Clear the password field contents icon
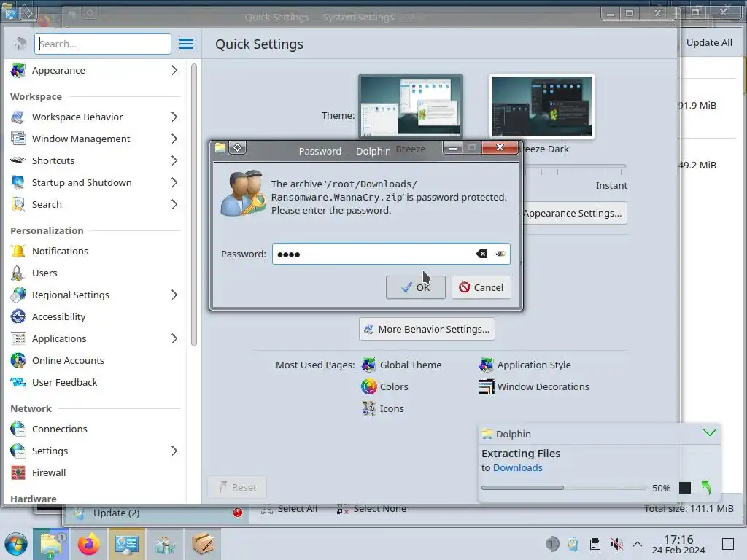 pyautogui.click(x=481, y=254)
